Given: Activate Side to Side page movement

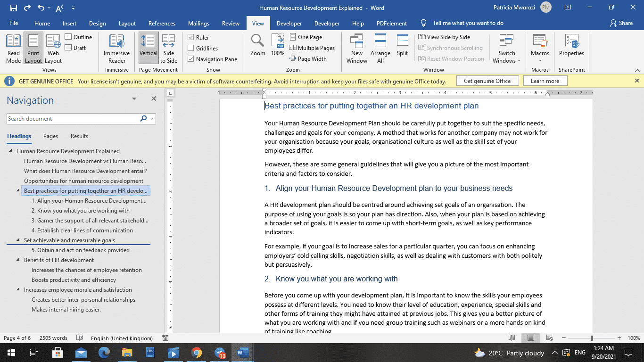Looking at the screenshot, I should (x=168, y=48).
